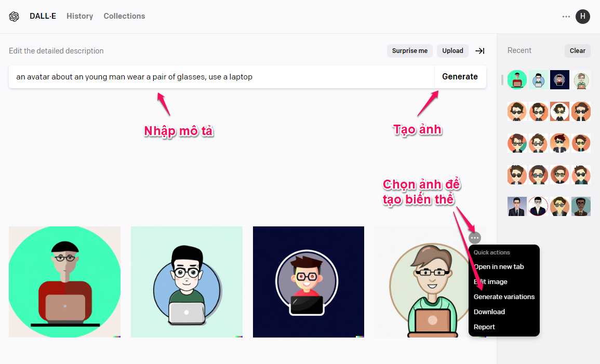Choose Report in the Quick actions menu

point(484,327)
